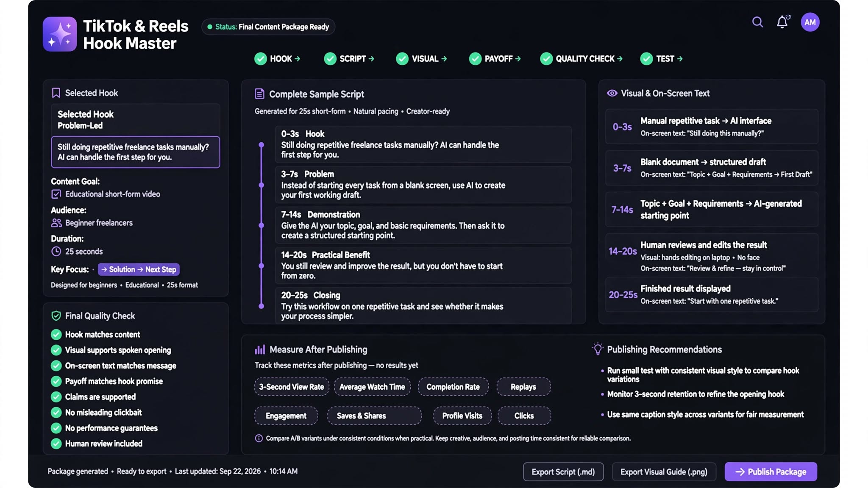This screenshot has height=488, width=868.
Task: Select the Solution → Next Step tag
Action: (x=139, y=269)
